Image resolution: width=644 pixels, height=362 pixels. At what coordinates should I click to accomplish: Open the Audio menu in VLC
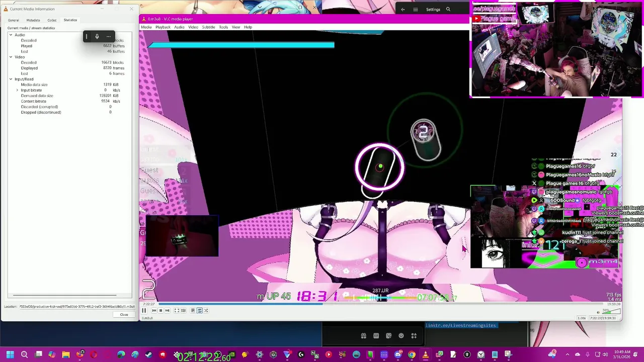click(179, 27)
